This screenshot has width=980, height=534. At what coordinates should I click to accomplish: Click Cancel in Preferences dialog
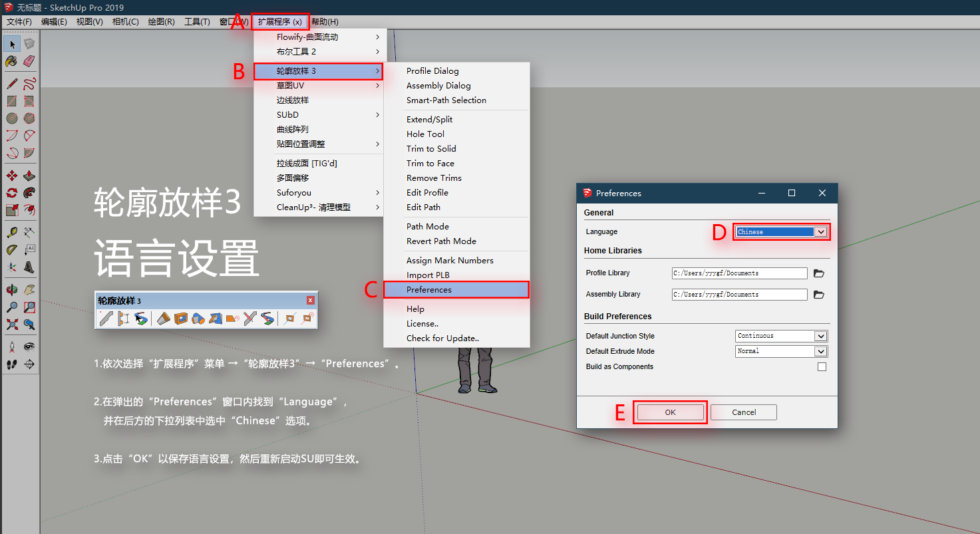[x=744, y=412]
